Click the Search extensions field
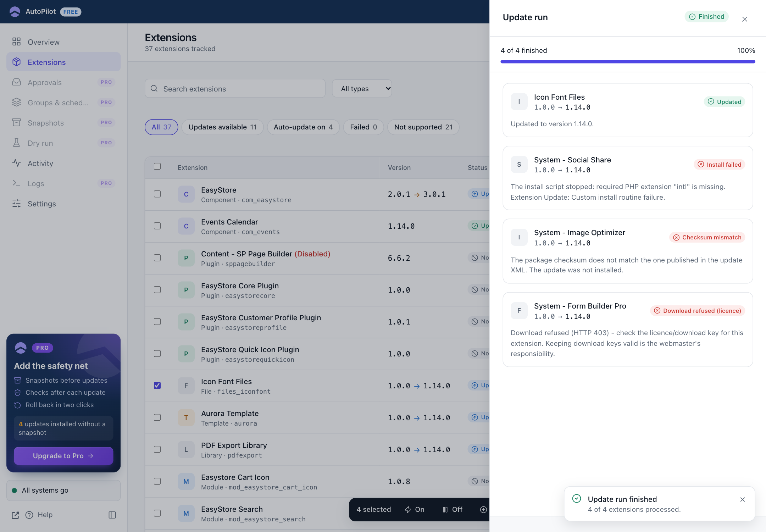766x532 pixels. pos(235,89)
